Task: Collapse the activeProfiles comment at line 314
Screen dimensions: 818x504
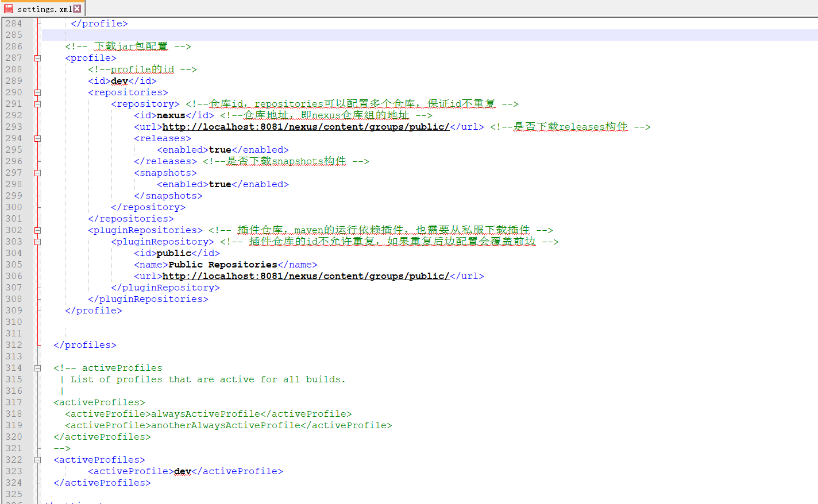Action: pos(37,368)
